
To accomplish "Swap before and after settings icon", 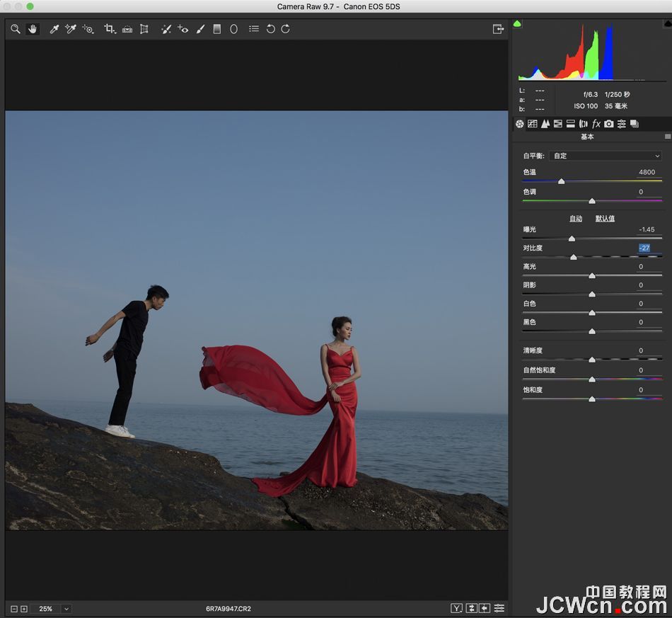I will pyautogui.click(x=471, y=608).
